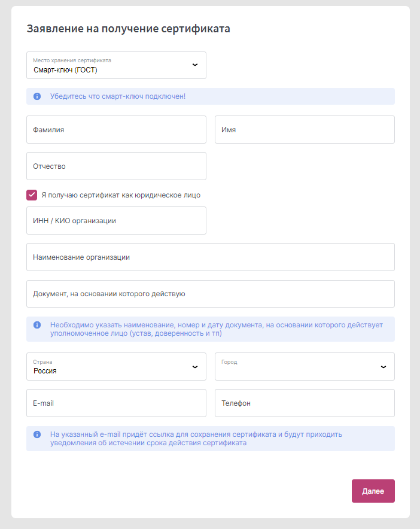Select the Телефон input field
420x529 pixels.
pos(305,403)
